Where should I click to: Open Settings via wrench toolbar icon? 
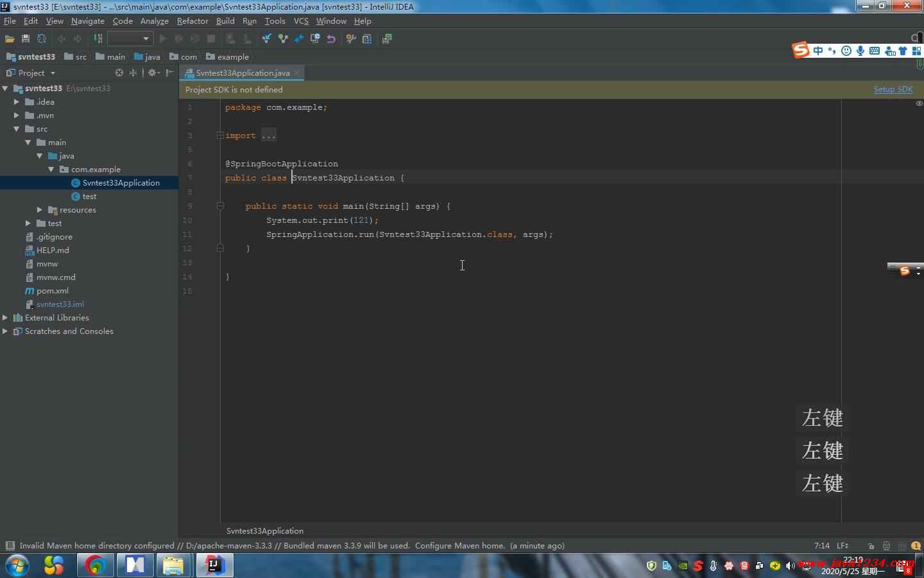351,39
